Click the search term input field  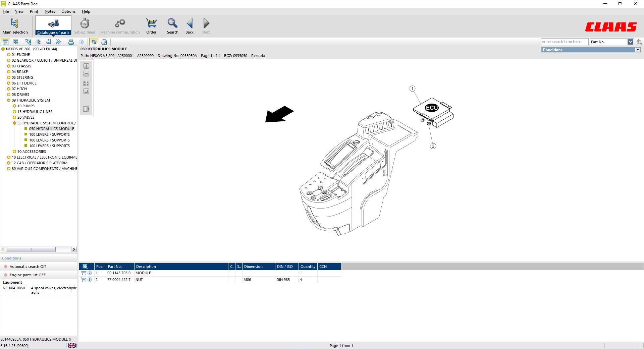[565, 41]
